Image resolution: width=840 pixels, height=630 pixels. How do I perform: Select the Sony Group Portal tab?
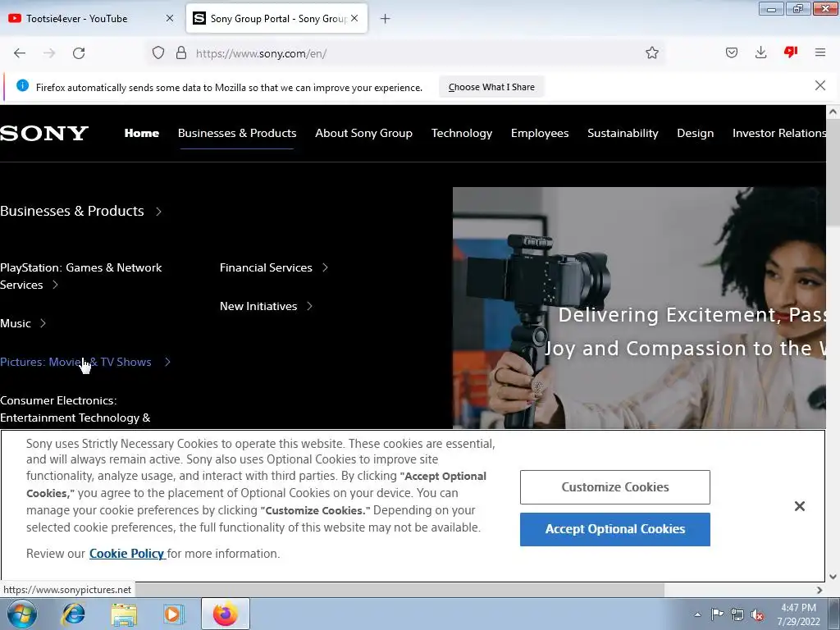tap(276, 18)
